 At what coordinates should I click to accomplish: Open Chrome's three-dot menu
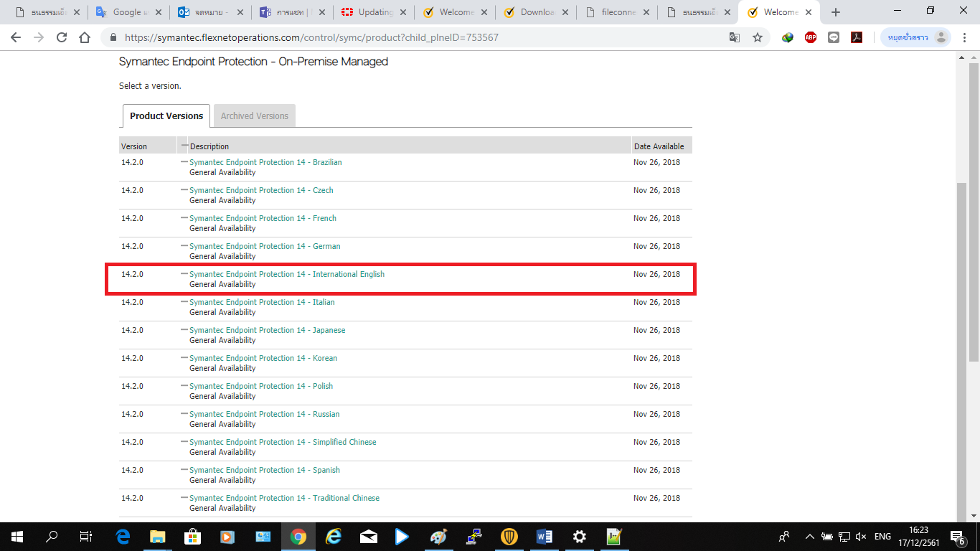[965, 38]
